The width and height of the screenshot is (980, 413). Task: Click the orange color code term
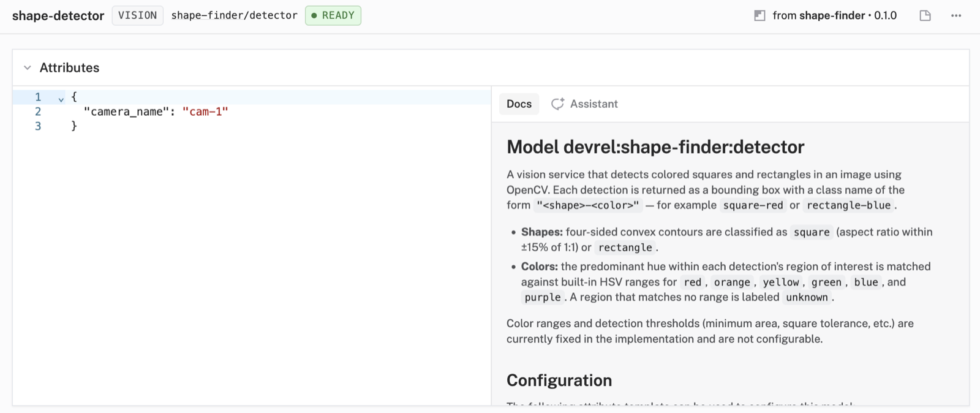point(732,282)
